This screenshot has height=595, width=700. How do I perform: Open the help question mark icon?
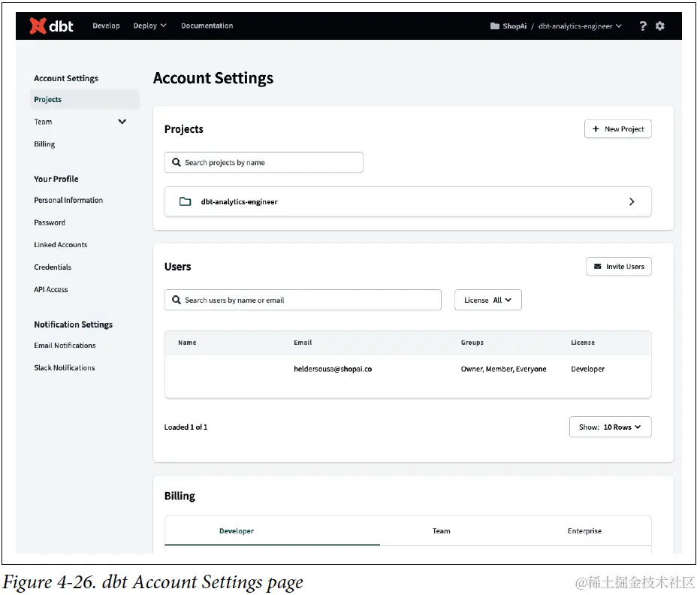643,26
